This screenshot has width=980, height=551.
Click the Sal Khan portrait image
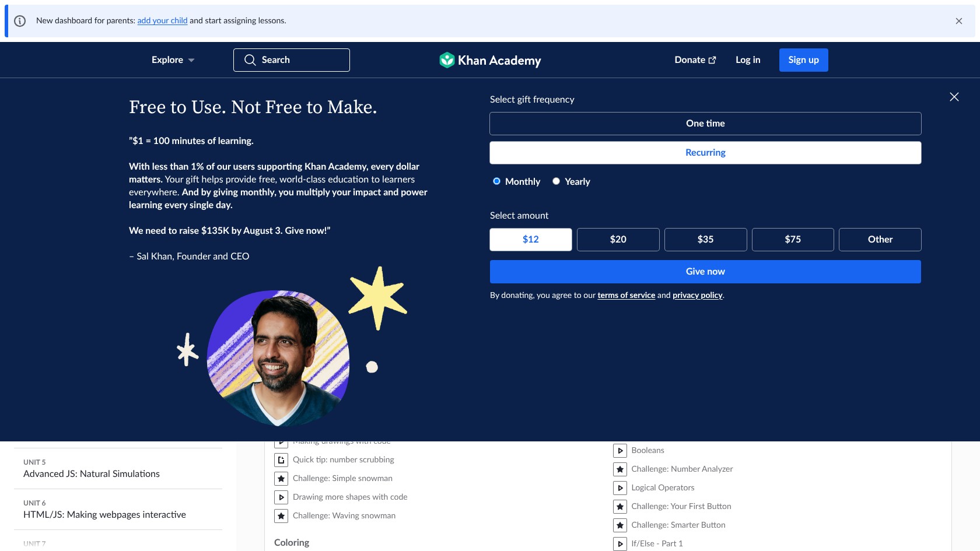278,357
